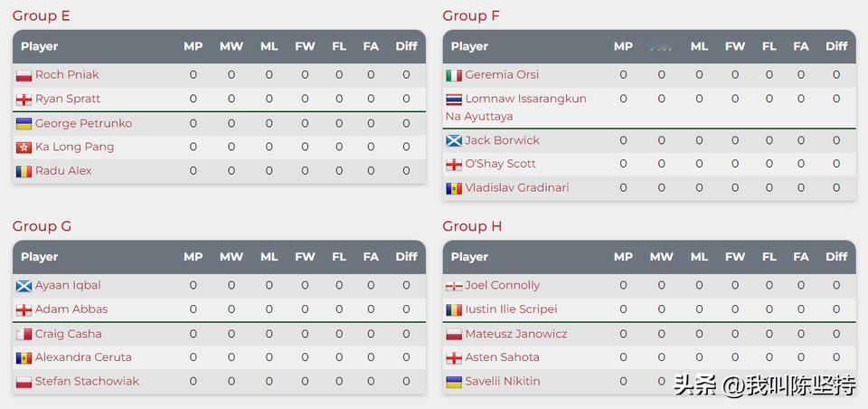
Task: Click the Group H heading
Action: click(x=472, y=226)
